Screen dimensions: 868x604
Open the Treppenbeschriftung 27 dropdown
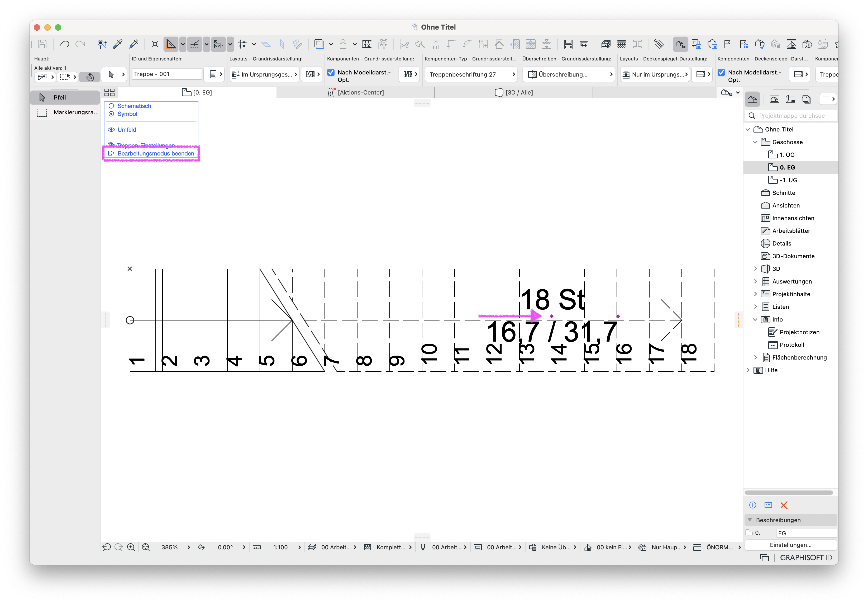[x=471, y=74]
